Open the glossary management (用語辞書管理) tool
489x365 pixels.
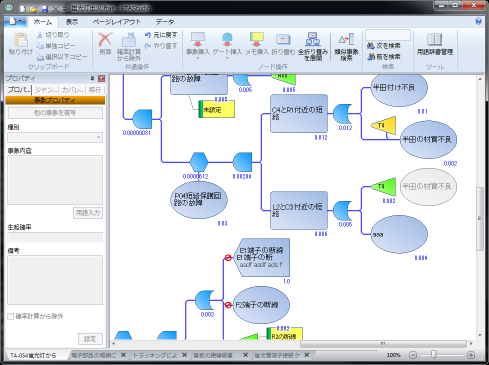pos(435,39)
